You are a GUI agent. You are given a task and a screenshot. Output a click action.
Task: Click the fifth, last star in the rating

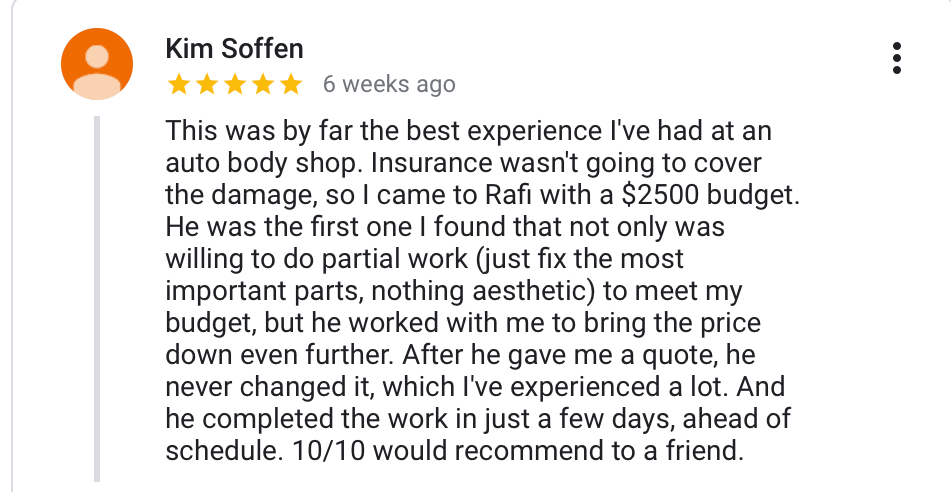tap(290, 84)
